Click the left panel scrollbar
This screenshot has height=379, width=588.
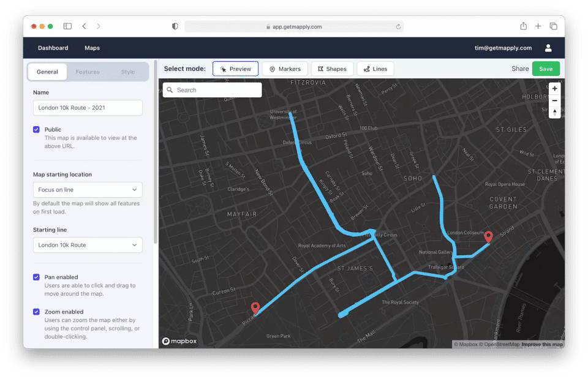coord(155,152)
